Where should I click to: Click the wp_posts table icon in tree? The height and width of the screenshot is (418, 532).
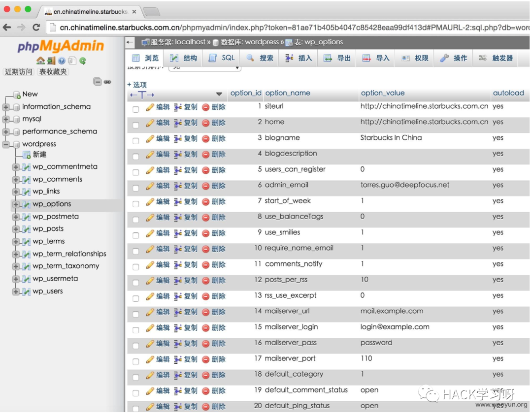tap(27, 229)
